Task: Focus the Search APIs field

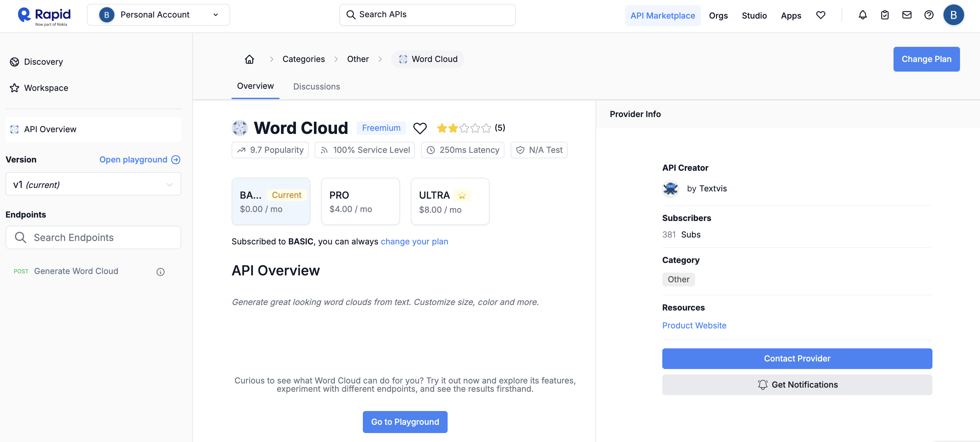Action: (427, 15)
